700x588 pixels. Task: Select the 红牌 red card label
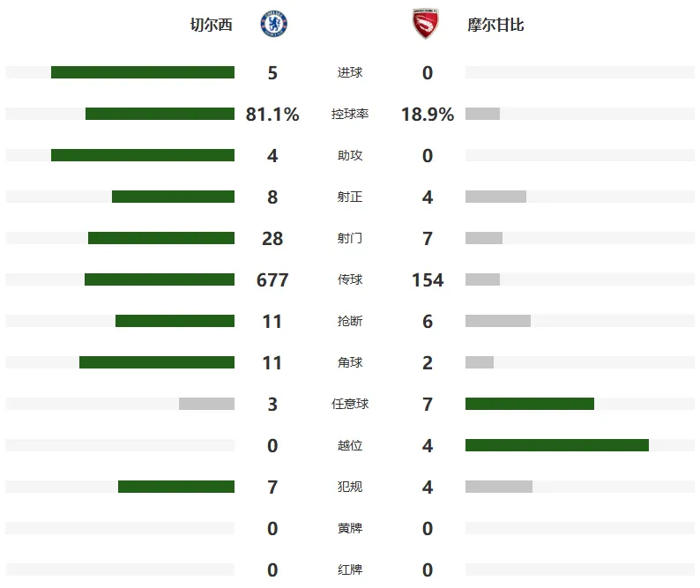350,569
